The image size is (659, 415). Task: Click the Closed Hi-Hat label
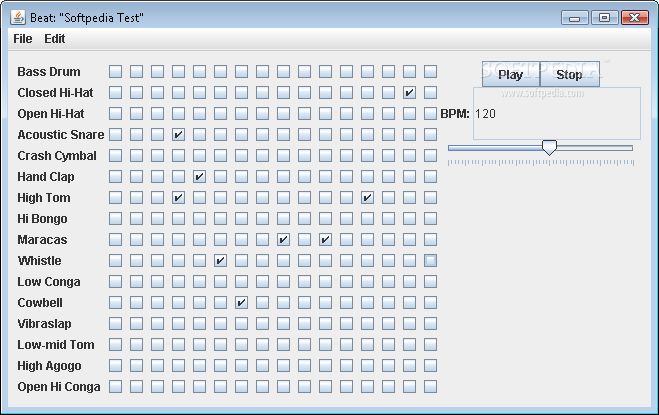[55, 93]
